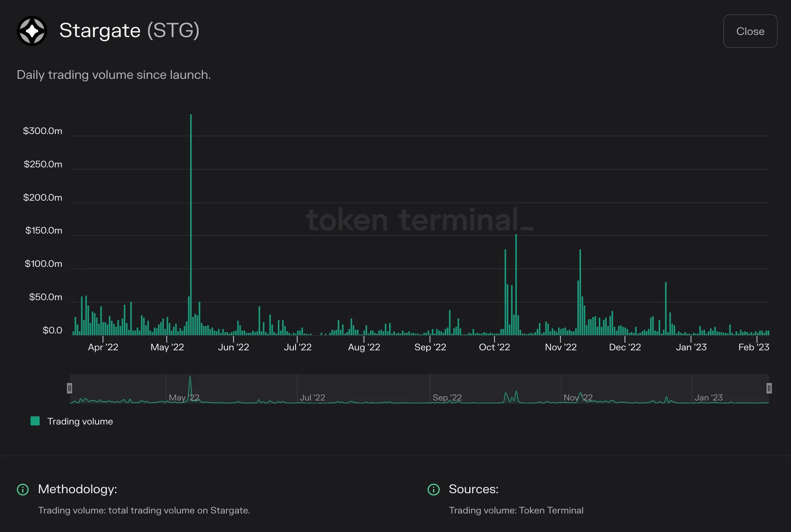Click the $250.0m y-axis label

pyautogui.click(x=43, y=164)
